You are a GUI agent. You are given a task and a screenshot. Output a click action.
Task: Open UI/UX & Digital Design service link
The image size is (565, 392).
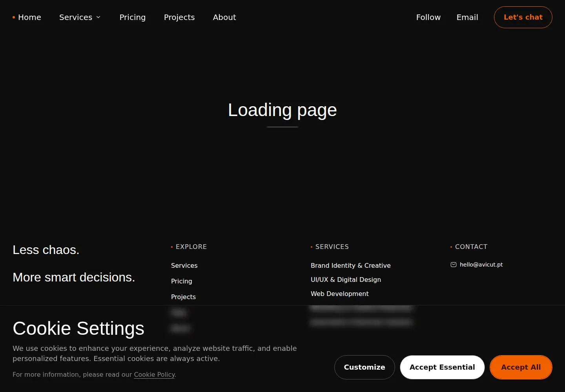coord(346,279)
